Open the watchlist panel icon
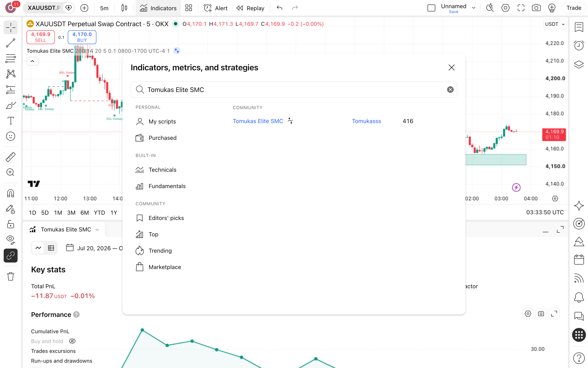Viewport: 588px width, 368px height. pyautogui.click(x=579, y=27)
